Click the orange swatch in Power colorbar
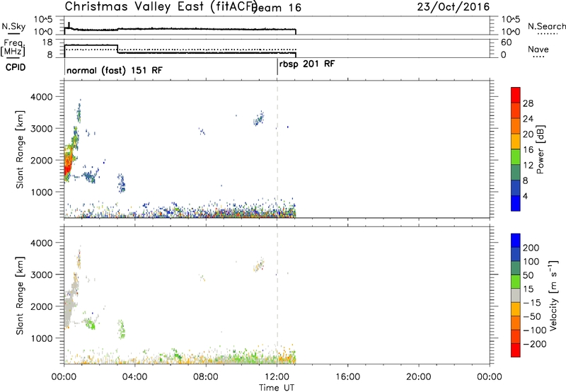 pyautogui.click(x=516, y=126)
